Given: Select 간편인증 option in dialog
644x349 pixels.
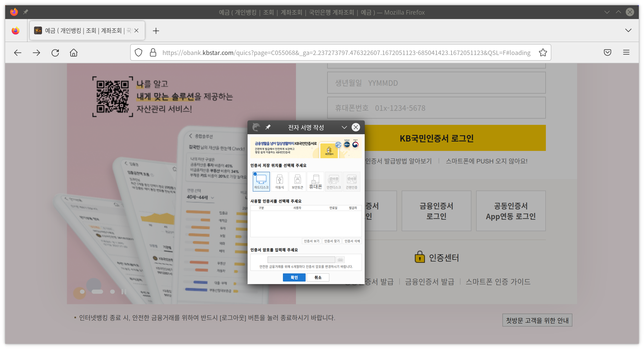Looking at the screenshot, I should (351, 181).
